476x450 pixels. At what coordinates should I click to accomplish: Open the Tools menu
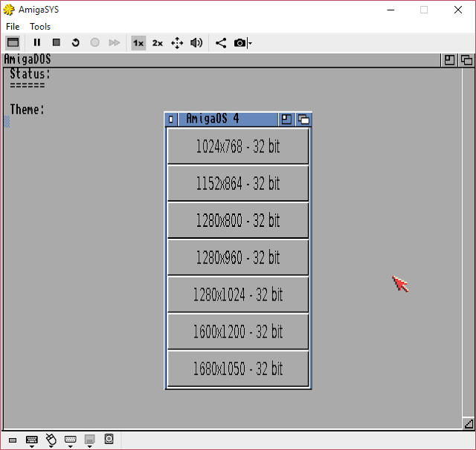pos(40,27)
